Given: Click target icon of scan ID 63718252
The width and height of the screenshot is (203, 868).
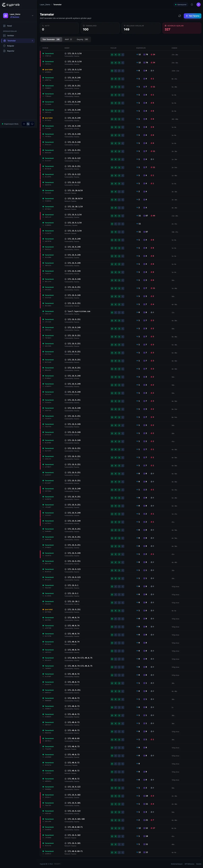Looking at the screenshot, I should [66, 118].
